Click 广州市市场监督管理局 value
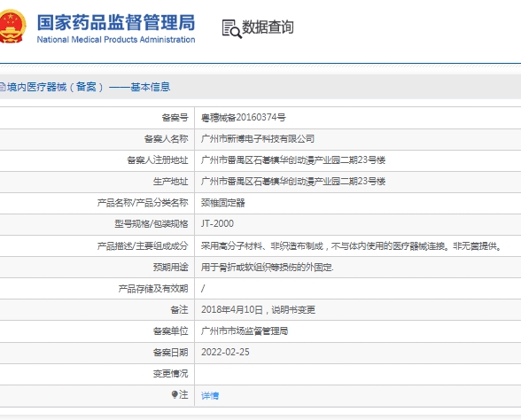This screenshot has width=521, height=420. 245,331
